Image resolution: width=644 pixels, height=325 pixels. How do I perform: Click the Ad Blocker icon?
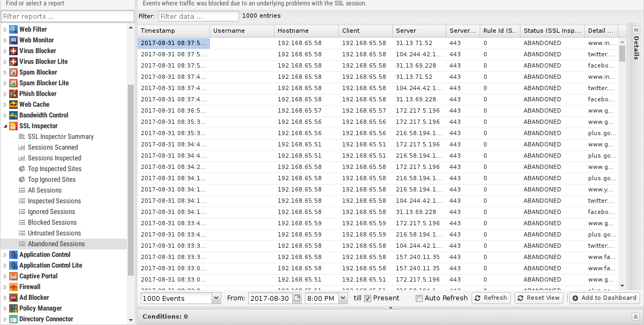pyautogui.click(x=13, y=298)
